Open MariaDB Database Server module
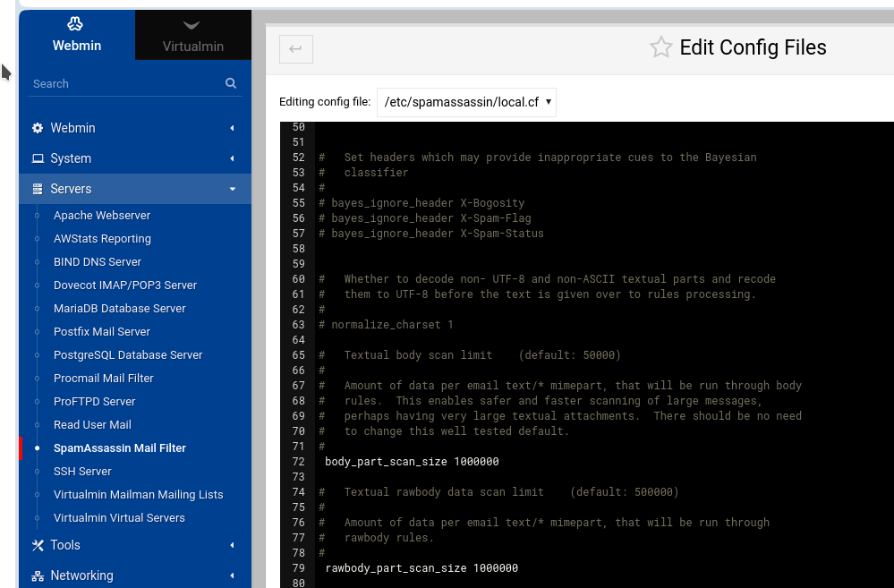This screenshot has height=588, width=894. (120, 309)
